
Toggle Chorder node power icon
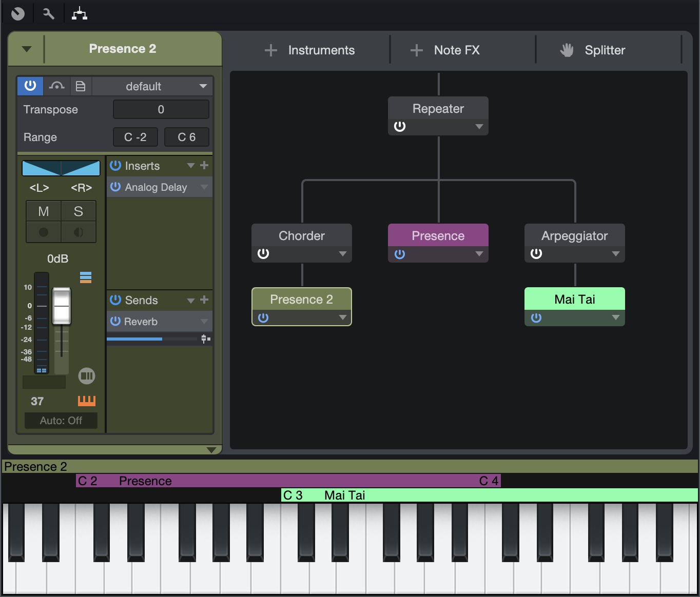coord(263,253)
